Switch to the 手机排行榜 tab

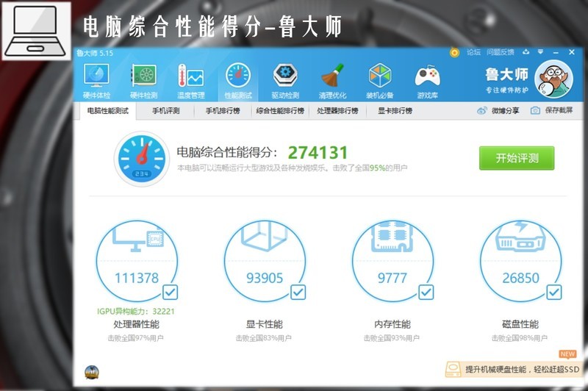(223, 111)
